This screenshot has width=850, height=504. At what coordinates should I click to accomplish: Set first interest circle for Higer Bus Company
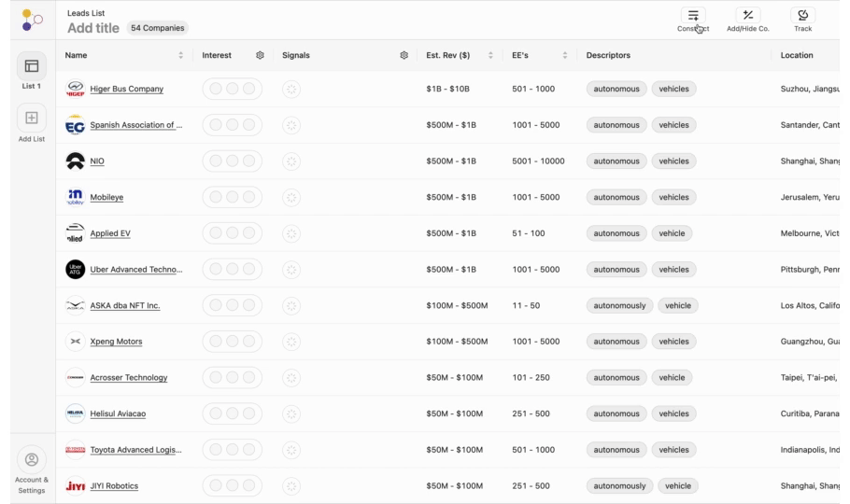tap(216, 89)
